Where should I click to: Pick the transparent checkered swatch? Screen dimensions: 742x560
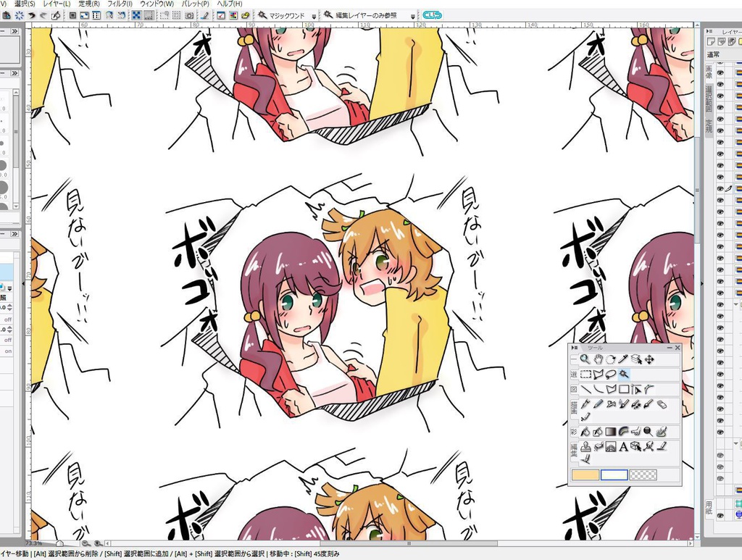click(643, 475)
